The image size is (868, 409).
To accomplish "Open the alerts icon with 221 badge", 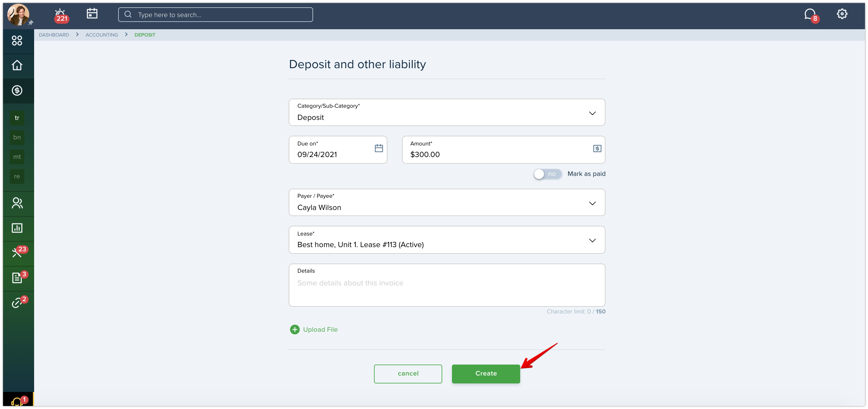I will (x=61, y=15).
